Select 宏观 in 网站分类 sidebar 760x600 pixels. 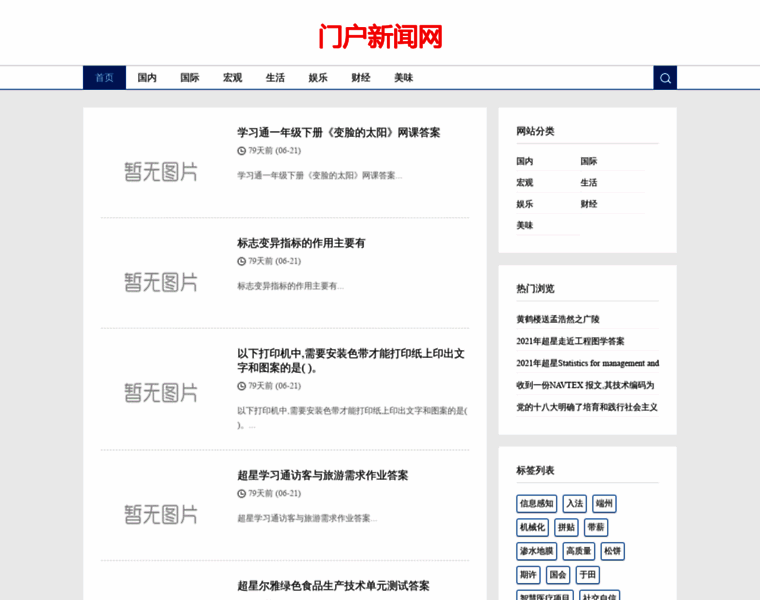(524, 183)
